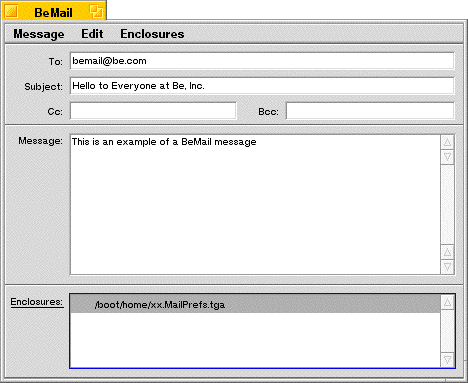Open the Message menu

point(39,34)
